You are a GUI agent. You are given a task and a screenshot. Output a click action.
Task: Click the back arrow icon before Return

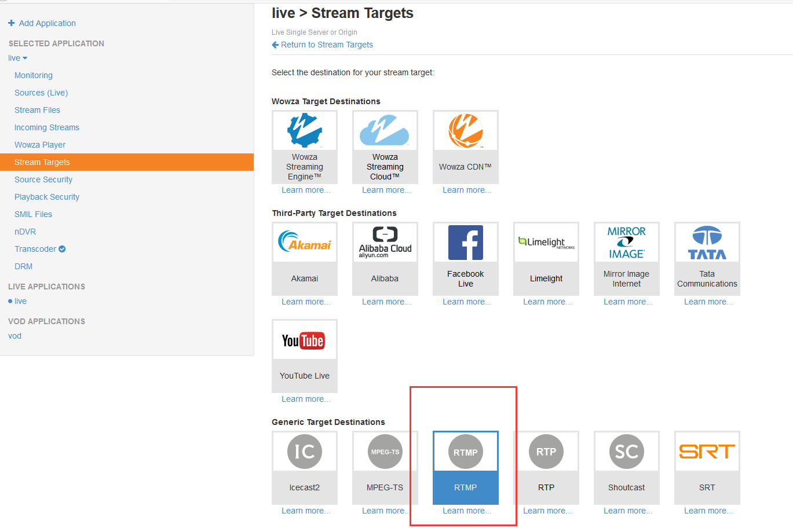point(275,45)
